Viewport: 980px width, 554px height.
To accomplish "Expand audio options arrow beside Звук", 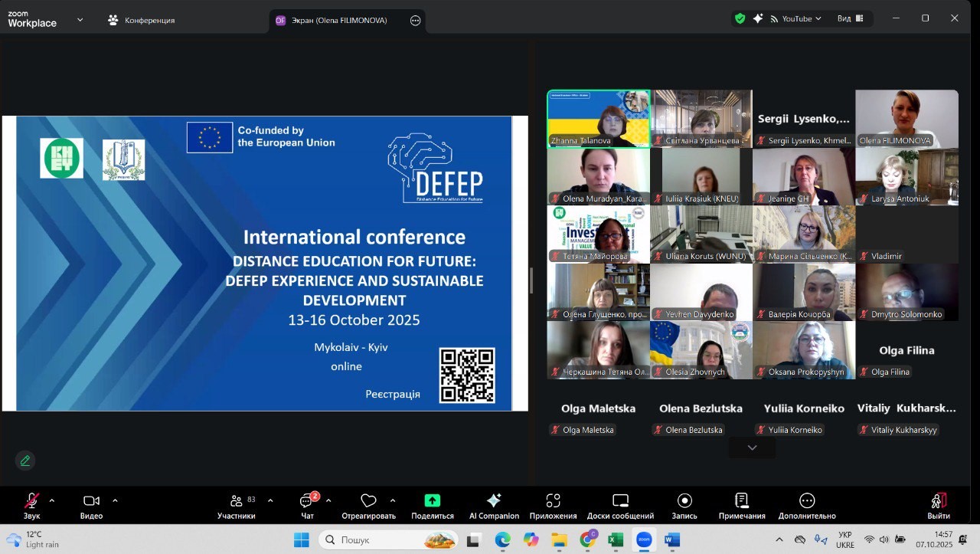I will pyautogui.click(x=52, y=500).
